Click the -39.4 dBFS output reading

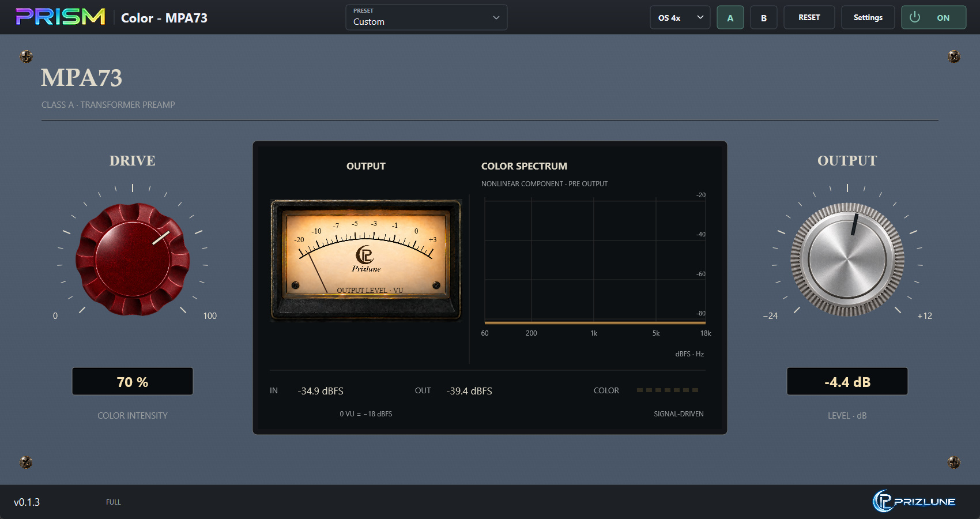[x=469, y=391]
